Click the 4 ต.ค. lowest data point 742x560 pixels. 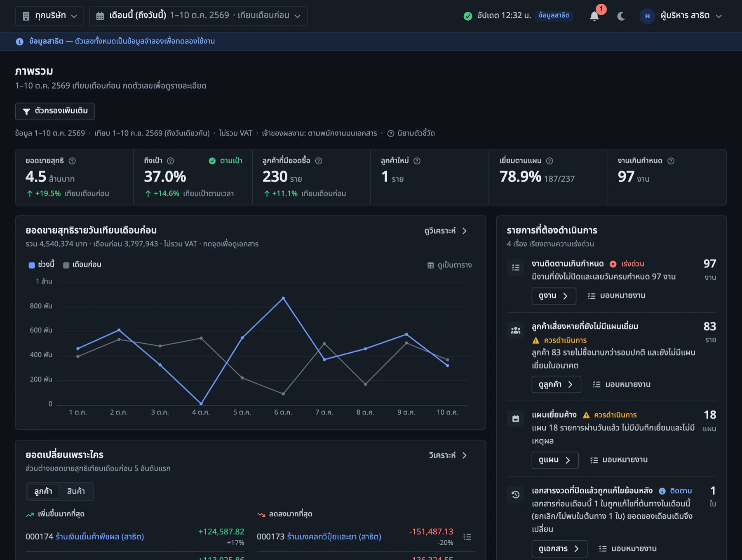point(201,403)
